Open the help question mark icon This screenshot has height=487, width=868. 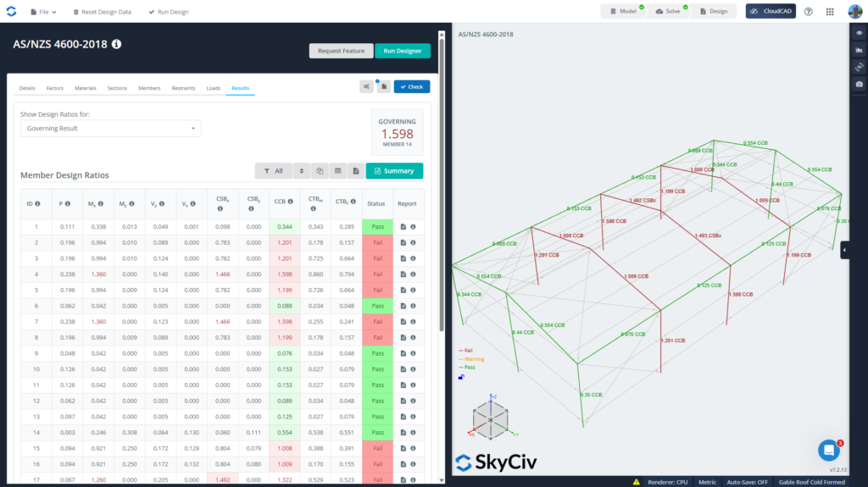click(x=808, y=12)
